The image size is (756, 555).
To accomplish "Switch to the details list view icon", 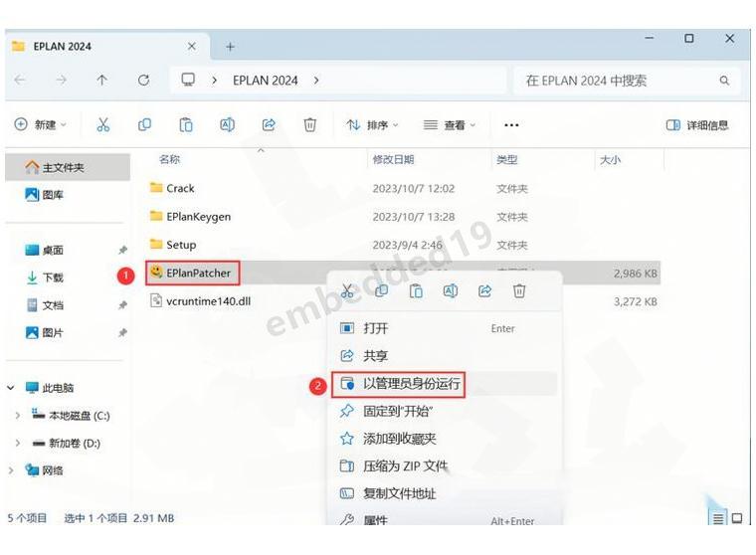I will click(x=718, y=518).
